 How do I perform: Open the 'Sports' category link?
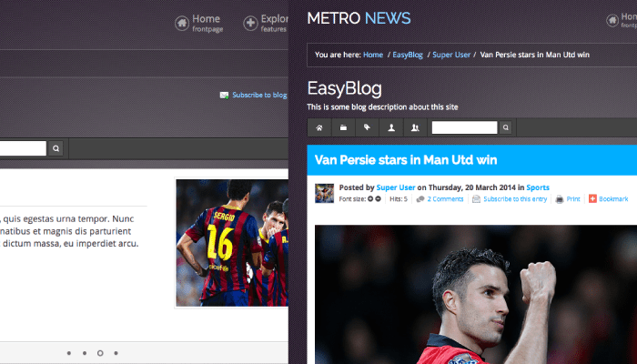click(x=537, y=187)
